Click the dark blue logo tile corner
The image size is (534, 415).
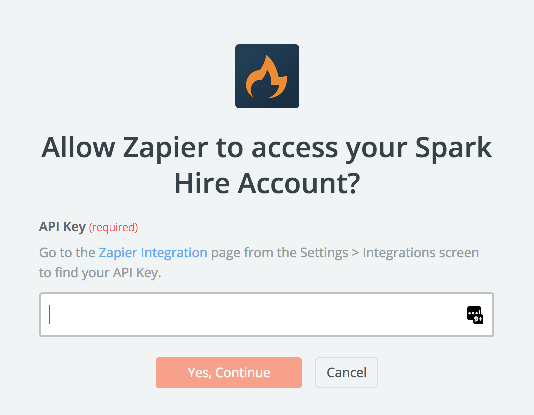[x=240, y=49]
